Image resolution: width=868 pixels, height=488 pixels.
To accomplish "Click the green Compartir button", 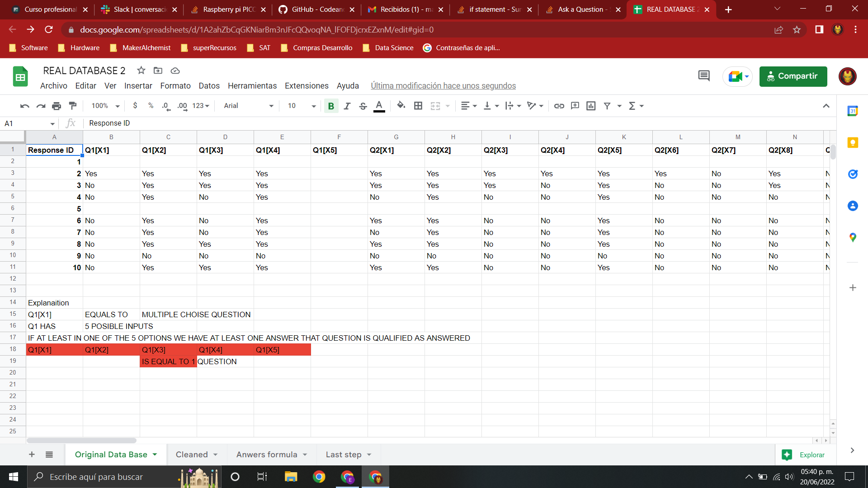I will pyautogui.click(x=793, y=76).
